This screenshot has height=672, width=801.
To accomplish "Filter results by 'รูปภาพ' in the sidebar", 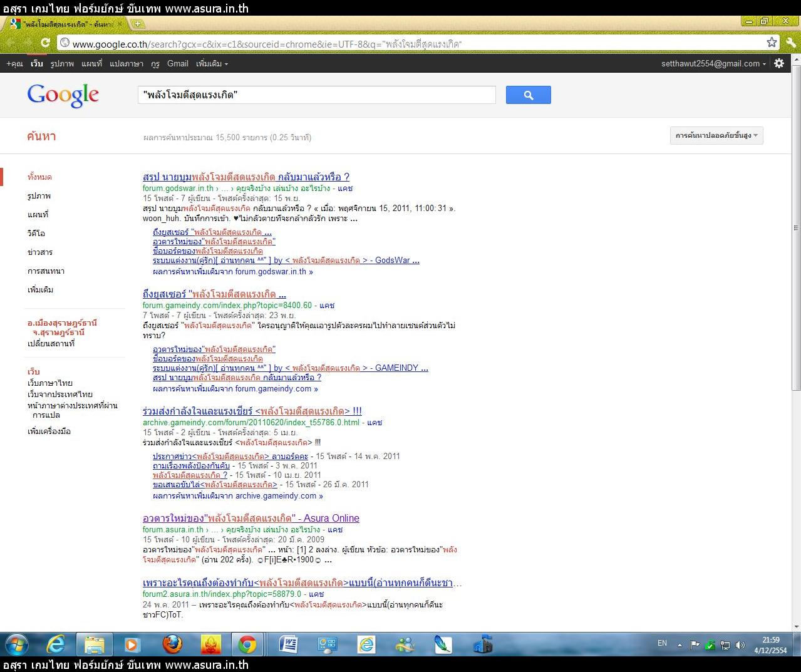I will 39,196.
